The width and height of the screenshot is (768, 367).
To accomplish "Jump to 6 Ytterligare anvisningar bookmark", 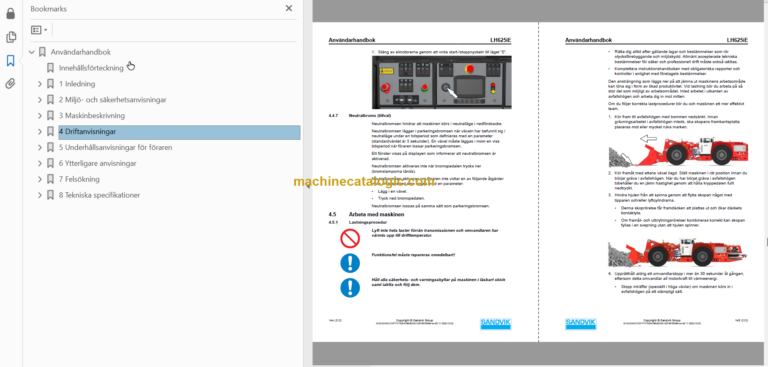I will point(97,163).
